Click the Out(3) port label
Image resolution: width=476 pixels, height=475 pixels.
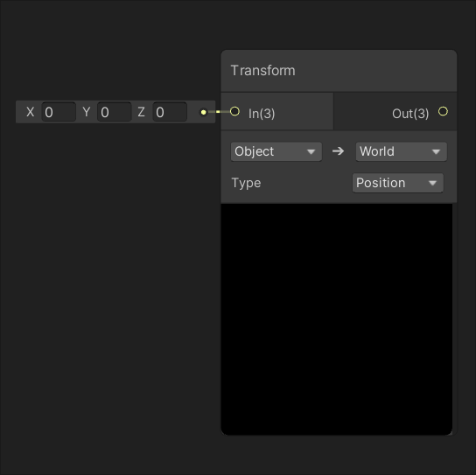coord(410,114)
